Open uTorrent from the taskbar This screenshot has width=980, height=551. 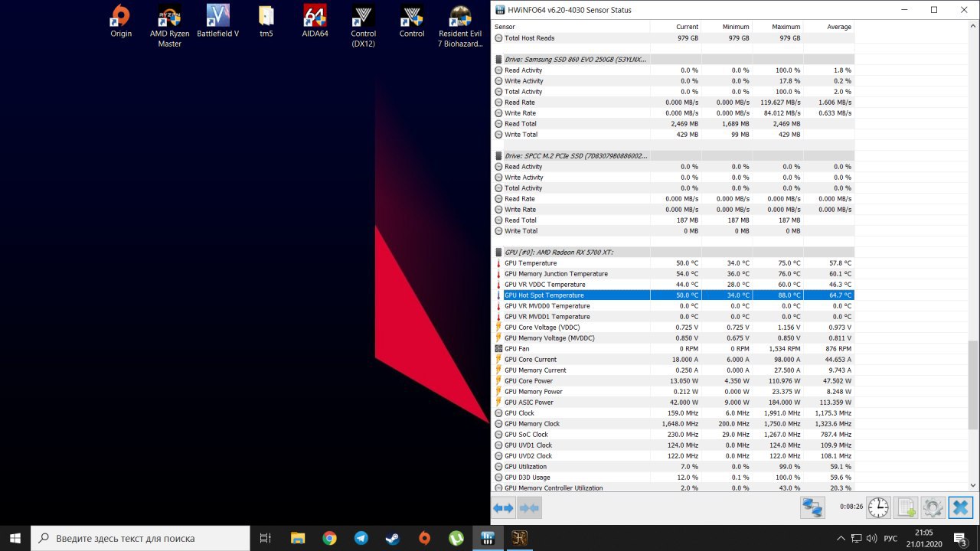(x=456, y=538)
